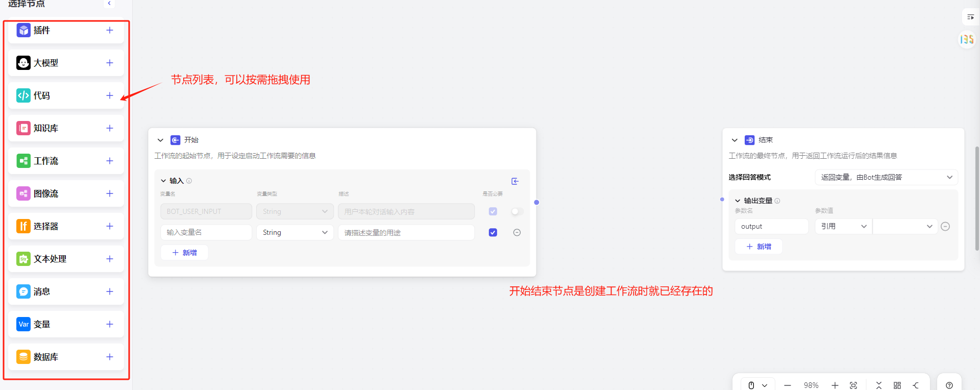Click the import icon in the 输入 section

[515, 181]
